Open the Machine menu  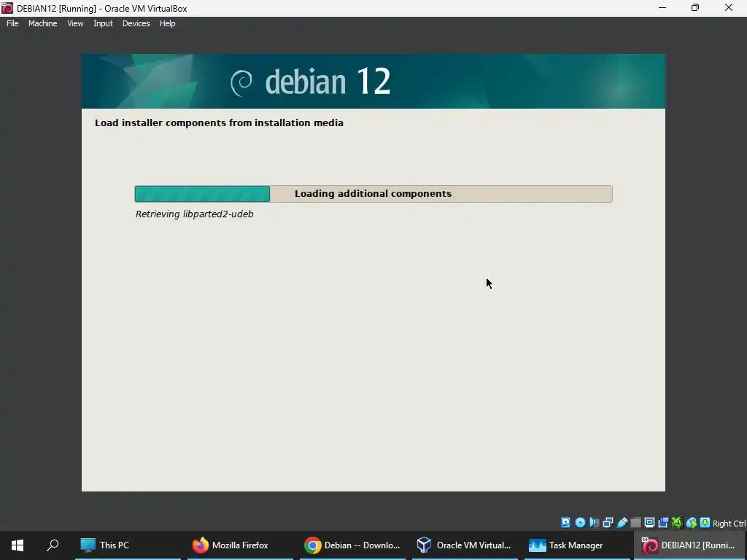(x=43, y=23)
